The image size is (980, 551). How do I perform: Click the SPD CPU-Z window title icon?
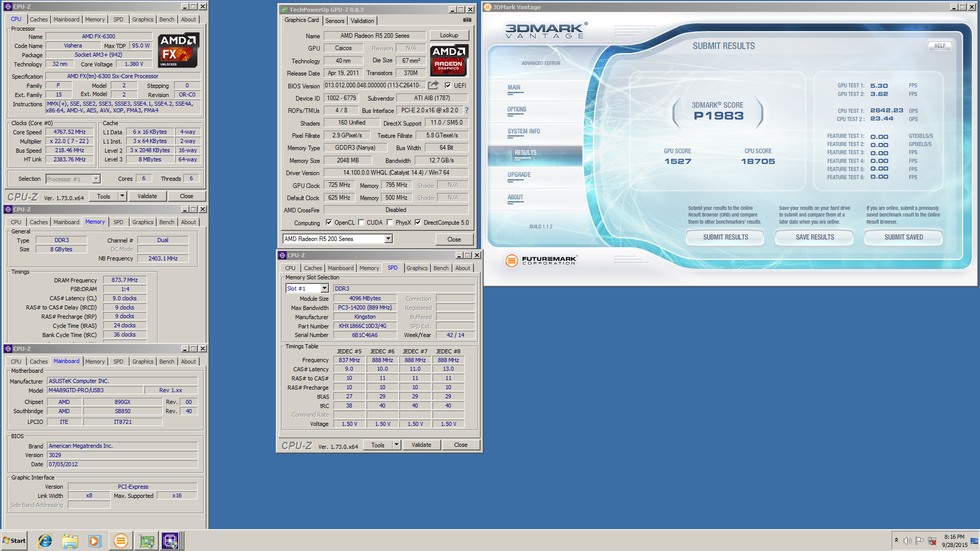pyautogui.click(x=282, y=255)
